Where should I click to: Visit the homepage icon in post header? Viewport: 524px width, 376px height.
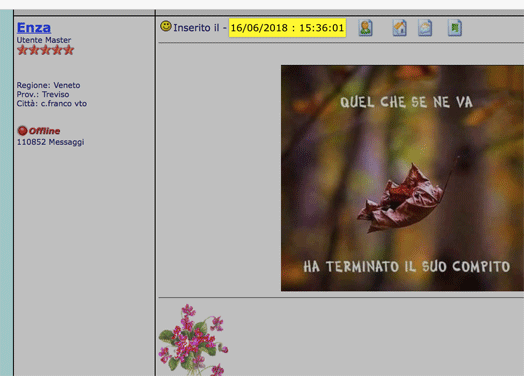[399, 28]
